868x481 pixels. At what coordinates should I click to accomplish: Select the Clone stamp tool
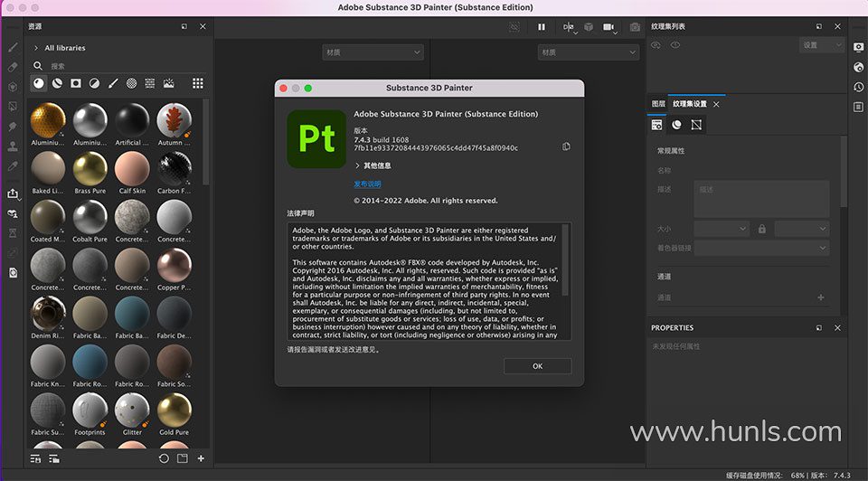pos(13,146)
